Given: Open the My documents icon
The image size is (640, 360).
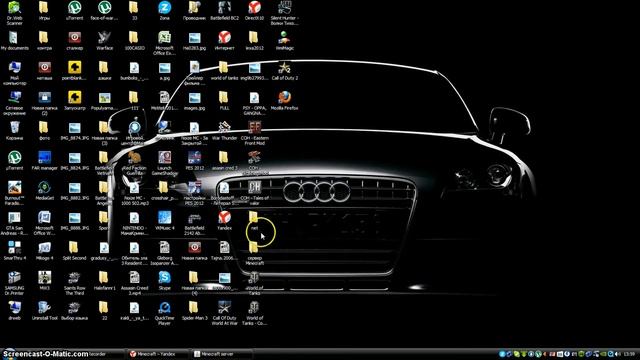Looking at the screenshot, I should coord(14,41).
